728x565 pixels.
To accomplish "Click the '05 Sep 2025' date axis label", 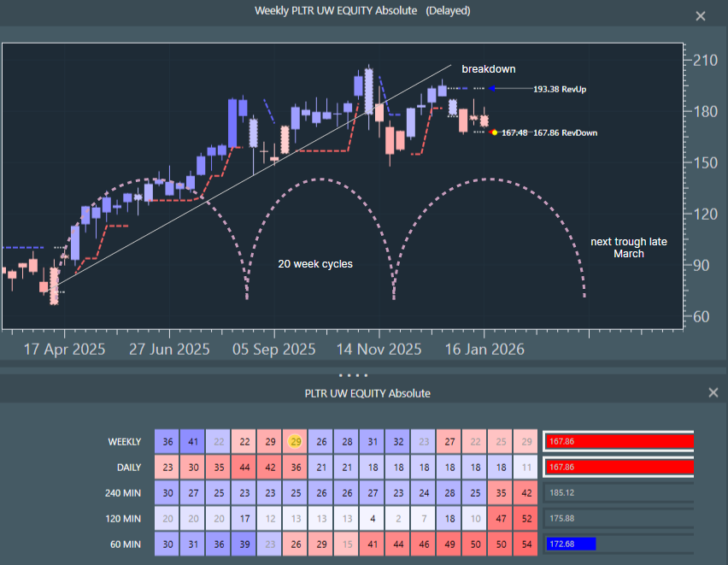I will coord(274,350).
